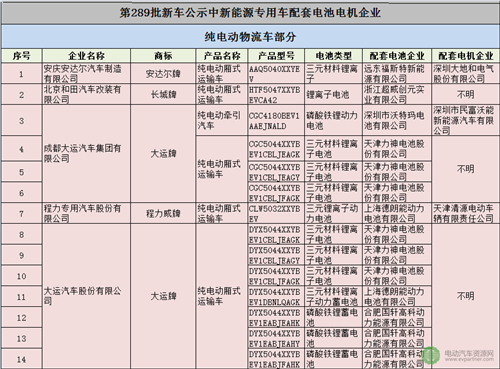The image size is (500, 369).
Task: Click the cell '北京和田汽车改装有限公司'
Action: (x=86, y=94)
